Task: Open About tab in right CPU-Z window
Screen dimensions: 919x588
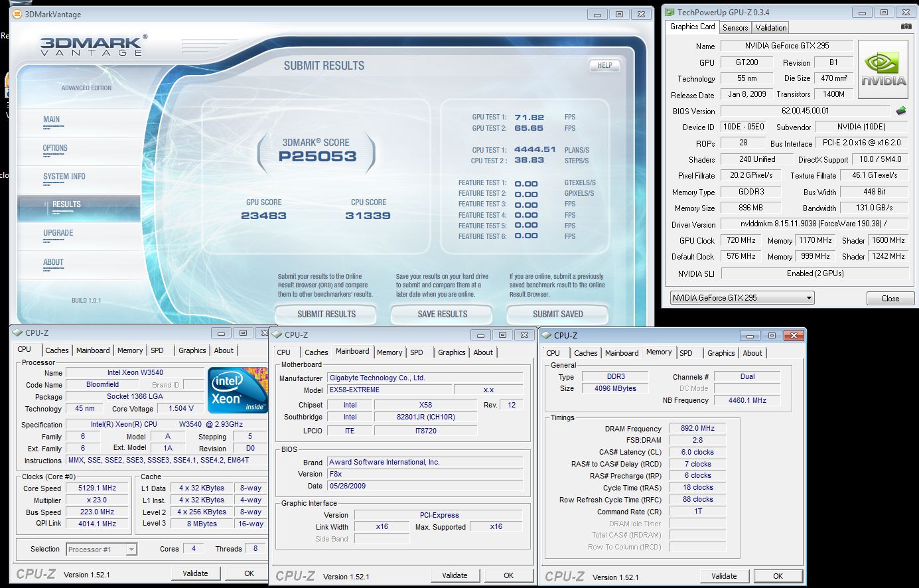Action: [x=752, y=353]
